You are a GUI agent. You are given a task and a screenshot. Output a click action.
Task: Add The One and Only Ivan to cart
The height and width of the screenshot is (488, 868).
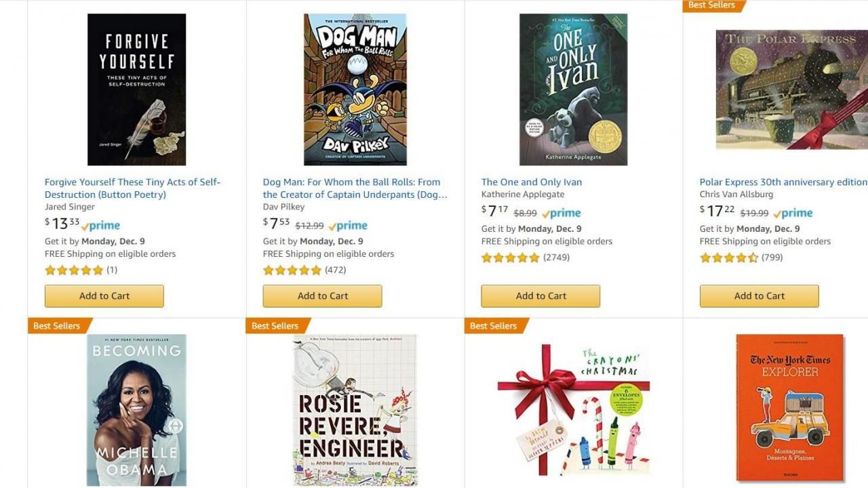pyautogui.click(x=541, y=296)
